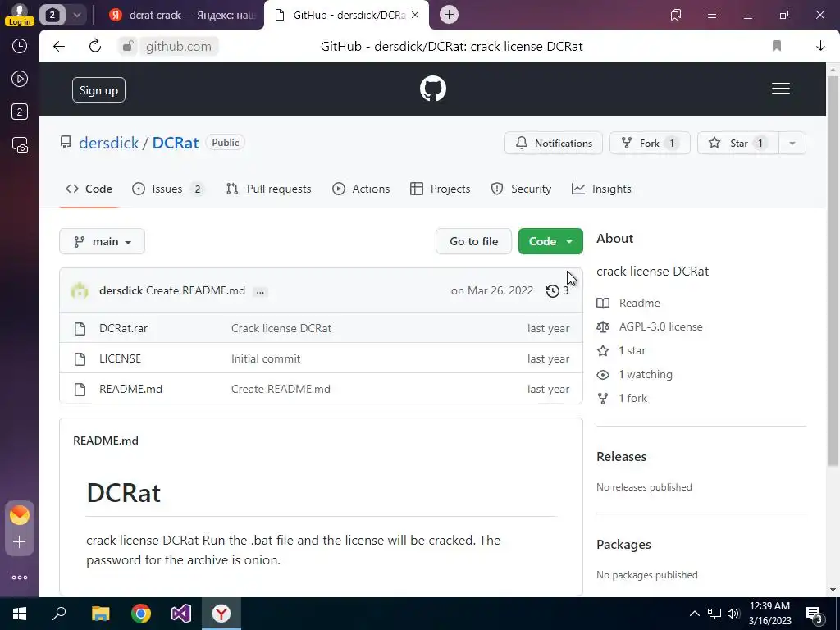The image size is (840, 630).
Task: Open the Star lists dropdown arrow
Action: coord(792,143)
